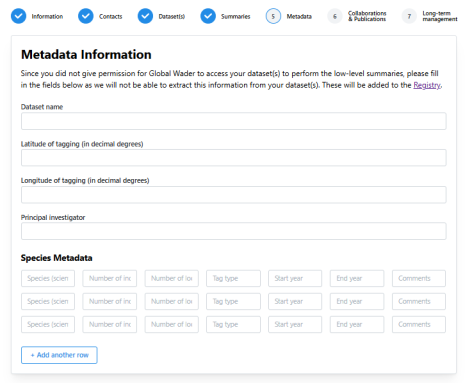Screen dimensions: 472x383
Task: Focus the Dataset name field
Action: tap(234, 121)
